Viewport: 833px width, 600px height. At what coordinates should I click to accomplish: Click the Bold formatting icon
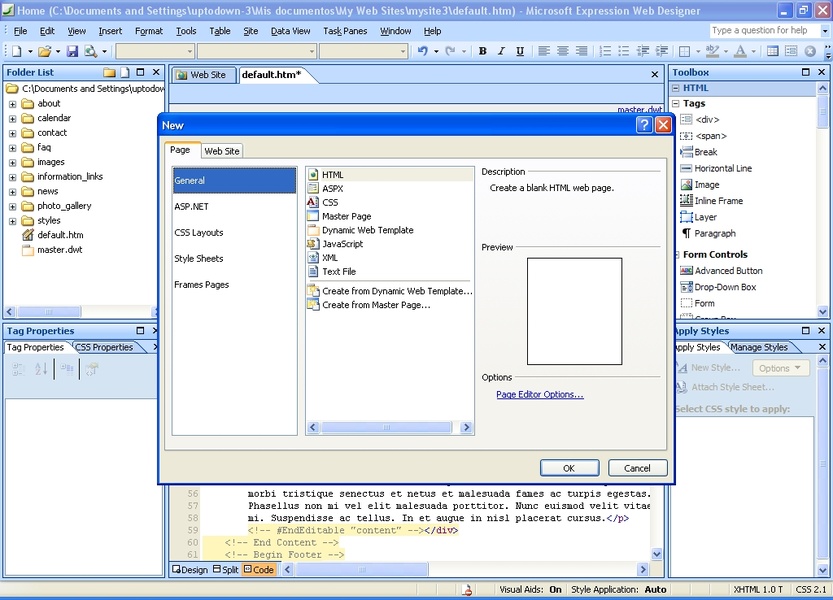(x=483, y=51)
